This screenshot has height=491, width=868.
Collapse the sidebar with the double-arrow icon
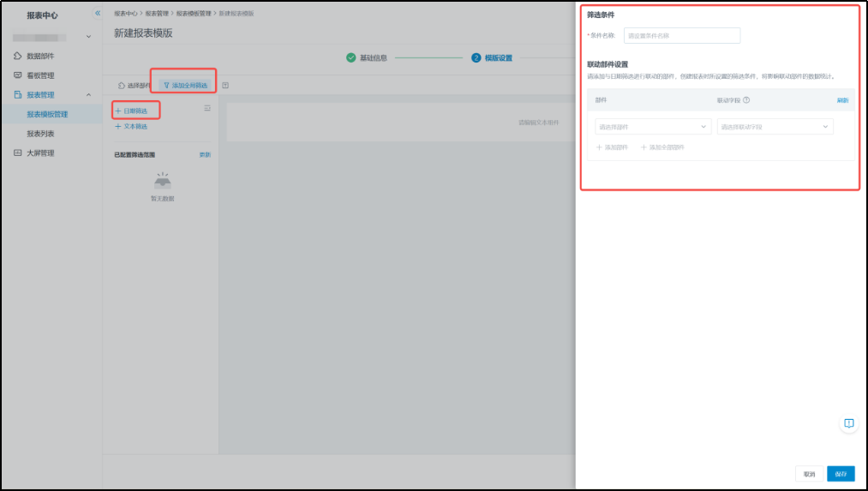point(98,13)
